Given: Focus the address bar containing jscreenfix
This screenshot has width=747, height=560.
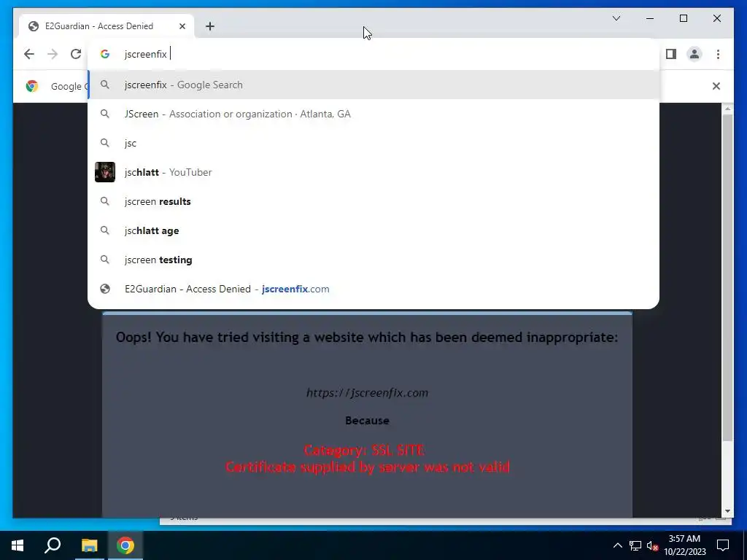Looking at the screenshot, I should tap(373, 54).
